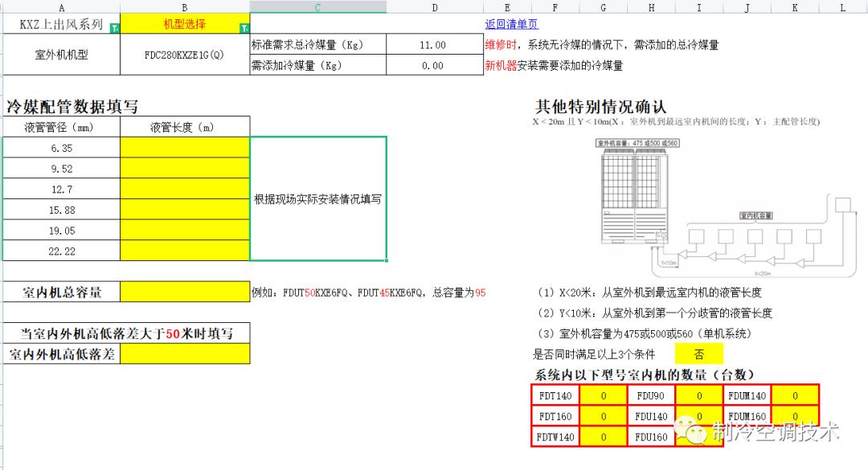Click the 6.35 pipe diameter cell
Image resolution: width=868 pixels, height=470 pixels.
coord(61,148)
